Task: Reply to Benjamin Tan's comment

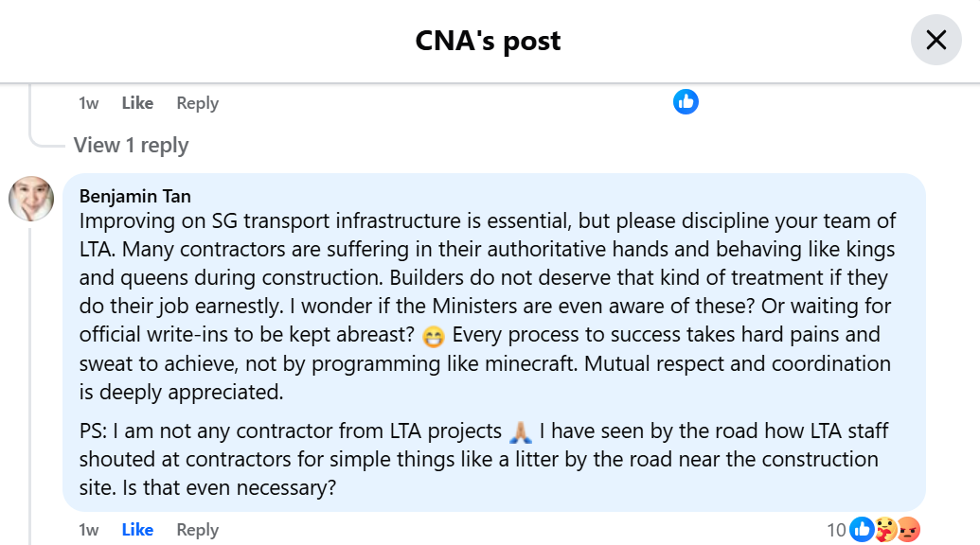Action: tap(197, 530)
